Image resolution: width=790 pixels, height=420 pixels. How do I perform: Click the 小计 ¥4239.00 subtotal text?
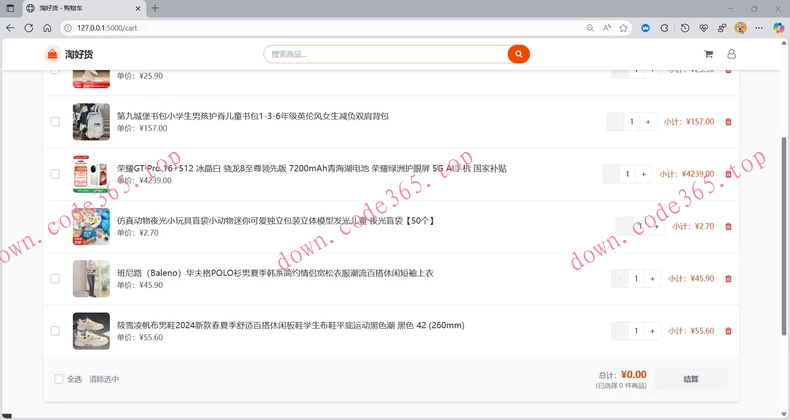click(687, 174)
